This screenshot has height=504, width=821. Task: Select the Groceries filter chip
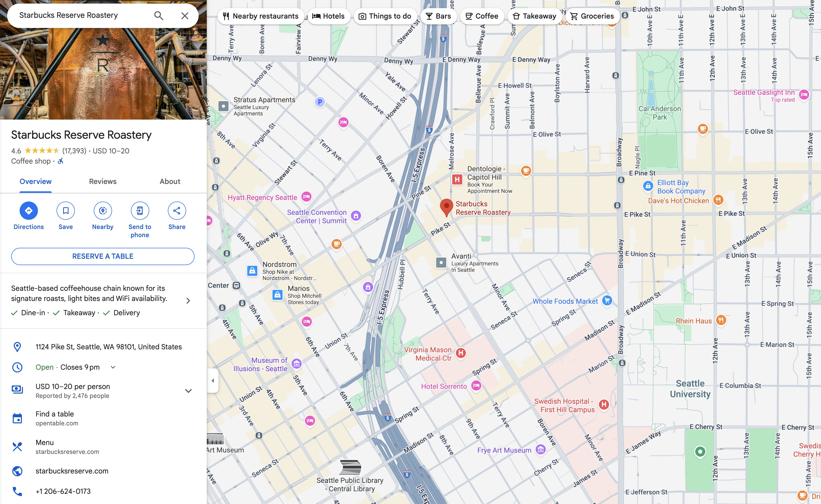(592, 16)
